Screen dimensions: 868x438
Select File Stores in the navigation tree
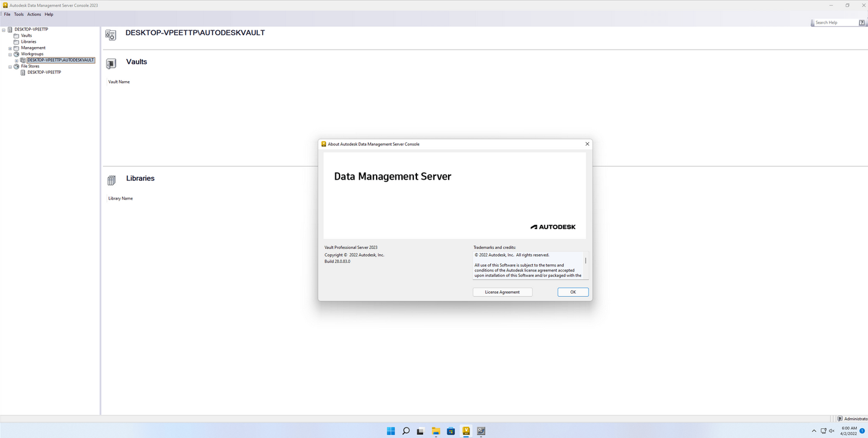[x=30, y=66]
